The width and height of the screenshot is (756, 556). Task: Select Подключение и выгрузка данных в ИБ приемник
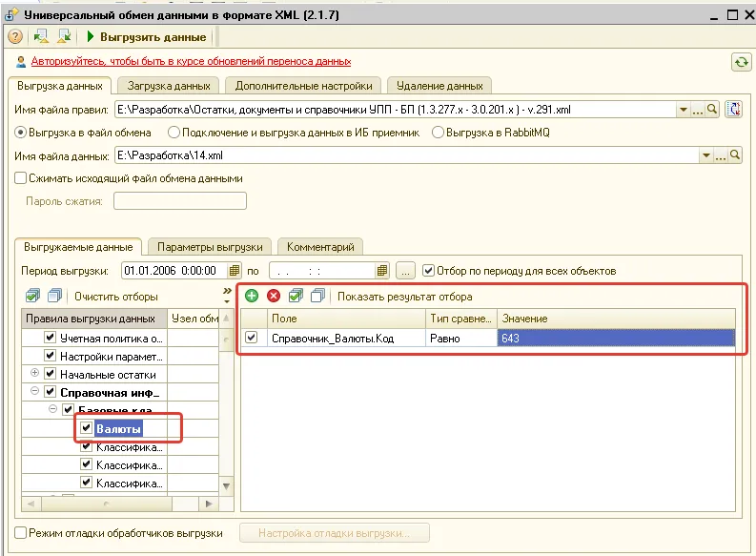(174, 133)
